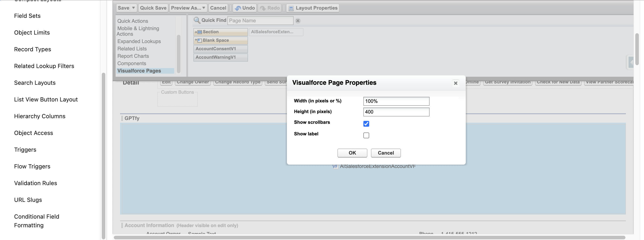Viewport: 644px width, 240px height.
Task: Select Visualforce Pages in palette list
Action: [139, 71]
